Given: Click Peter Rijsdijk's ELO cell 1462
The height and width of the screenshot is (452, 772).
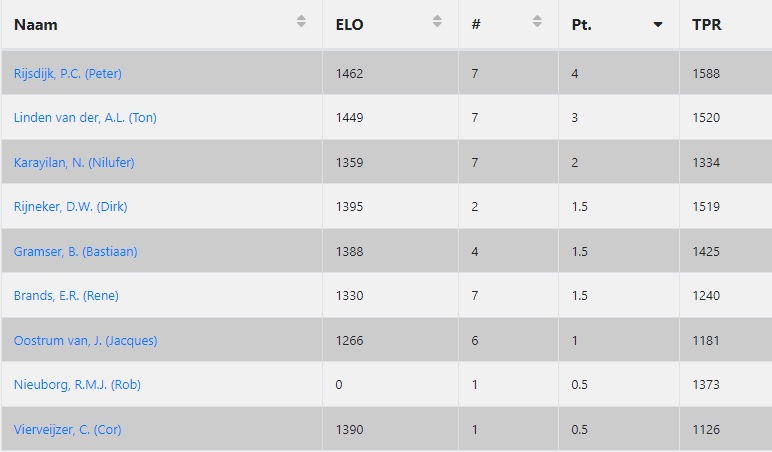Looking at the screenshot, I should (x=350, y=73).
